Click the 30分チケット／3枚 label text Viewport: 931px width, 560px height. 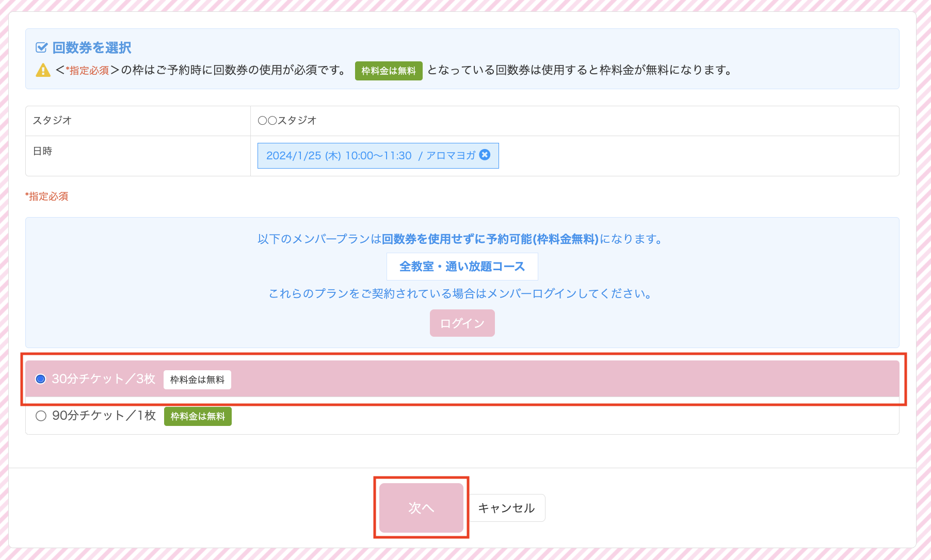click(103, 379)
